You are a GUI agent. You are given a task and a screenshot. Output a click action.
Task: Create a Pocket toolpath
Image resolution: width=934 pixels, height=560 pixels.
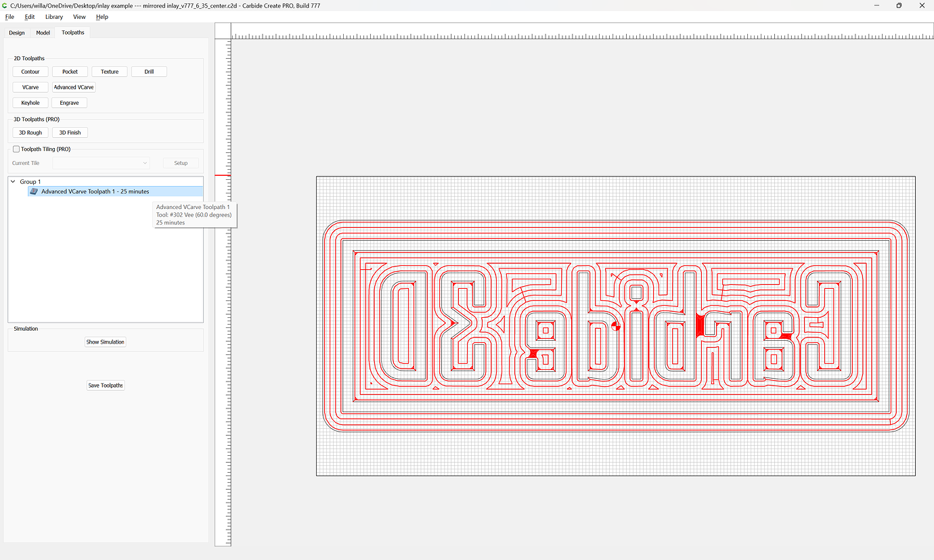pyautogui.click(x=70, y=72)
